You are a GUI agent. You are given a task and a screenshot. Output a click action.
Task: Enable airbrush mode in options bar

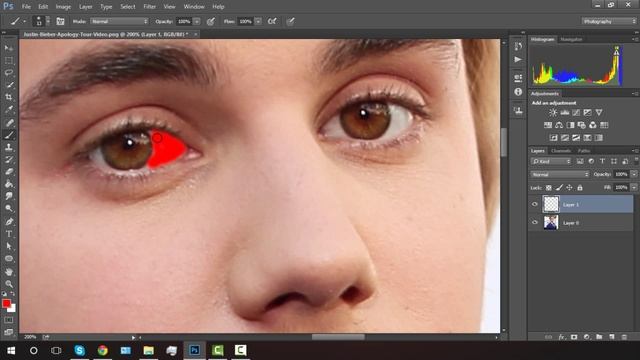(x=272, y=21)
